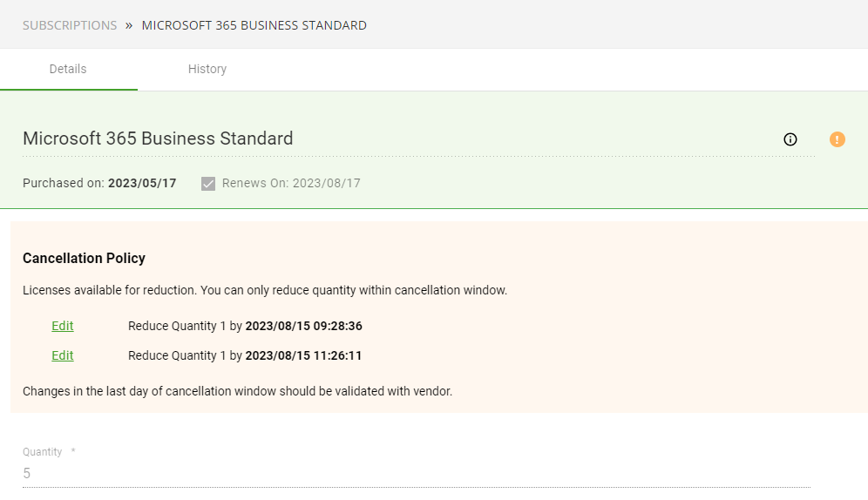Click the Quantity field label
The width and height of the screenshot is (868, 500).
tap(43, 452)
